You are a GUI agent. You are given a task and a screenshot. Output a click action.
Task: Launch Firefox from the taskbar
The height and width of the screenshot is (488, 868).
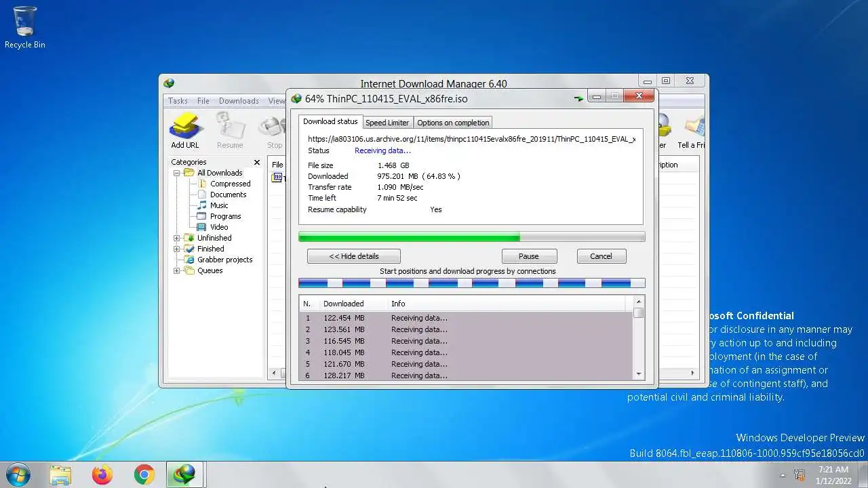coord(102,474)
